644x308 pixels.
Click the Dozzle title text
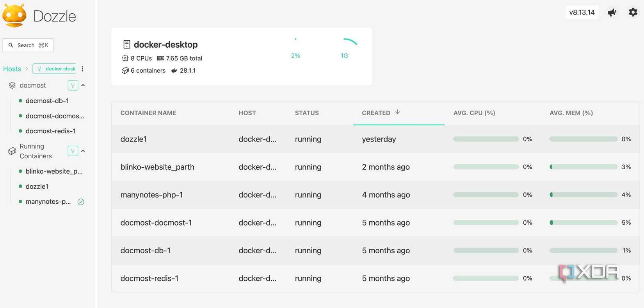point(55,16)
